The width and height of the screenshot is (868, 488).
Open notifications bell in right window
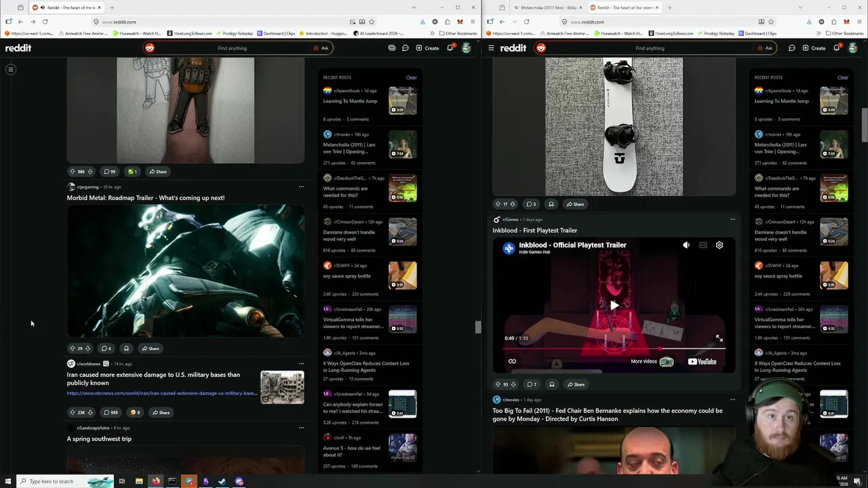(x=836, y=47)
